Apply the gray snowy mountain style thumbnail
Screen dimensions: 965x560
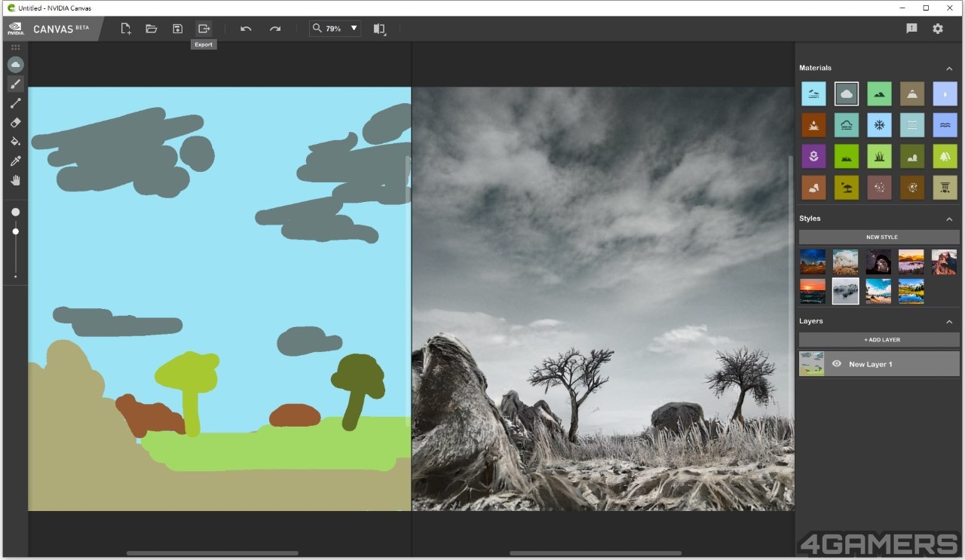click(845, 291)
